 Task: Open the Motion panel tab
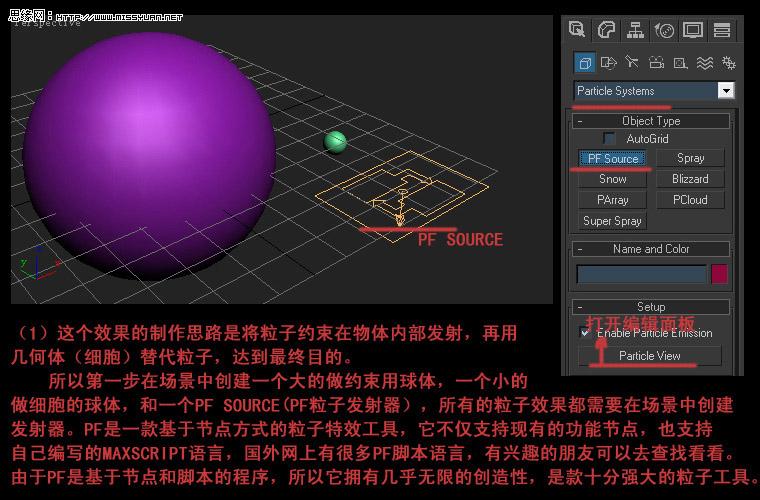tap(664, 29)
